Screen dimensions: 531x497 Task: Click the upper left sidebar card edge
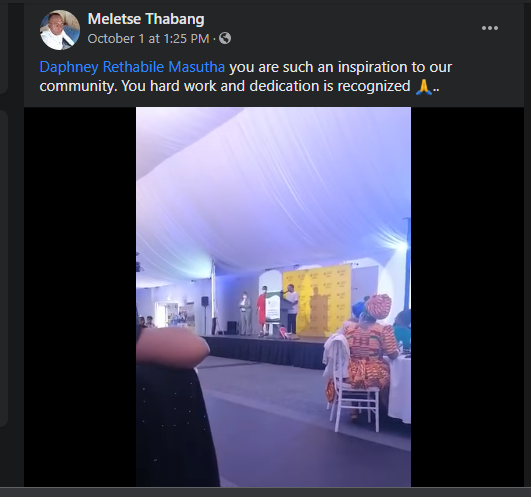4,46
